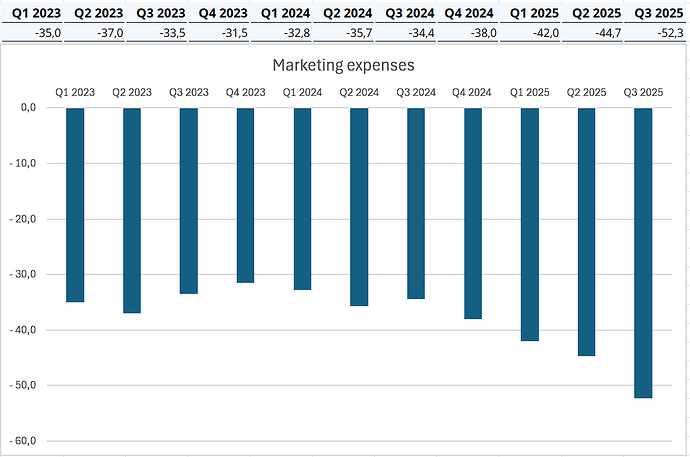Select the Q4 2024 chart bar
The width and height of the screenshot is (690, 457).
point(474,213)
